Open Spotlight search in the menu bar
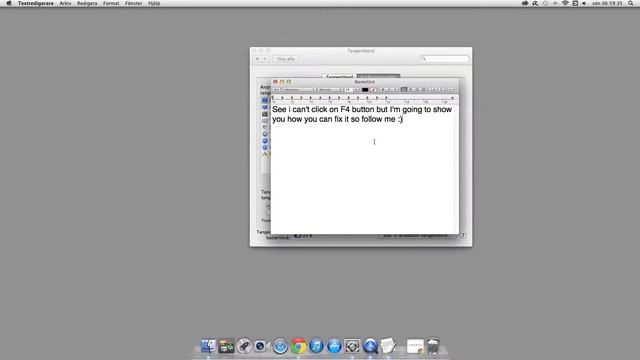Screen dimensions: 640x360 point(631,3)
